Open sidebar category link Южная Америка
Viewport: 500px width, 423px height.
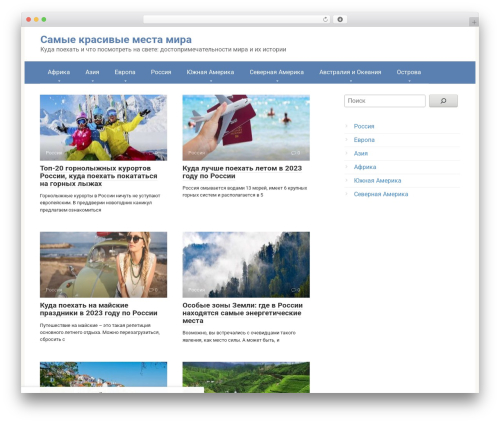point(377,181)
